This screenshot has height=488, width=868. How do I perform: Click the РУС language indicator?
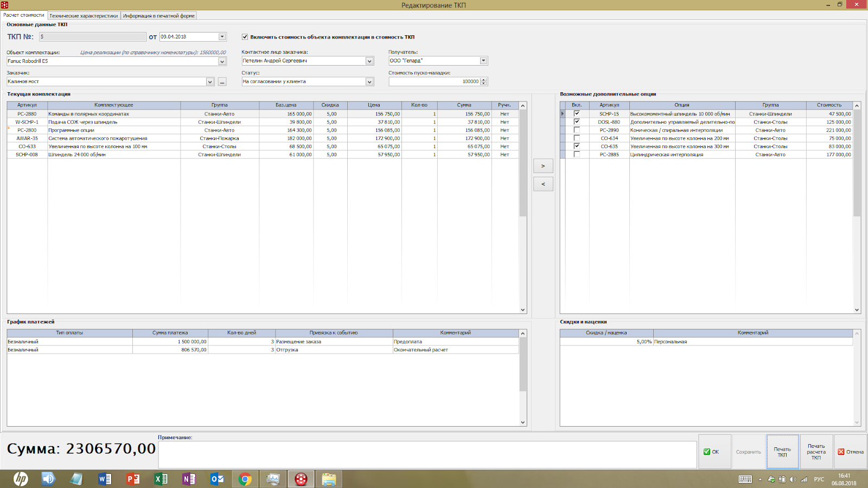pos(819,479)
